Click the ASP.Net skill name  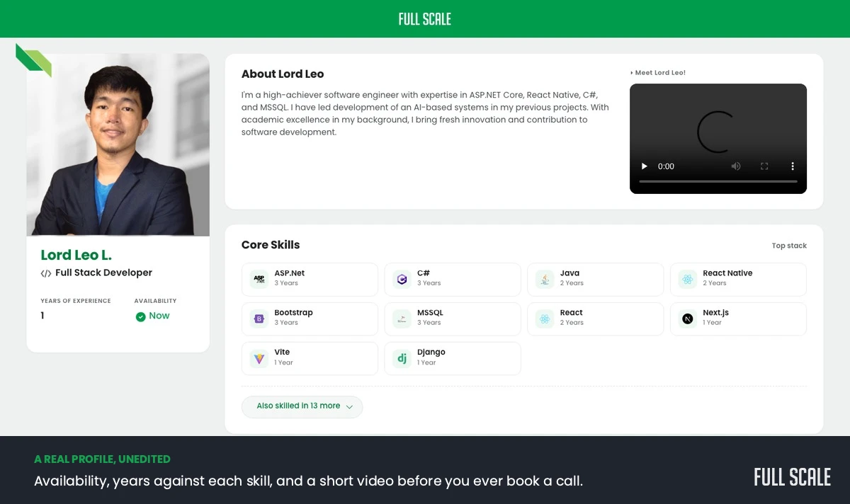coord(290,273)
